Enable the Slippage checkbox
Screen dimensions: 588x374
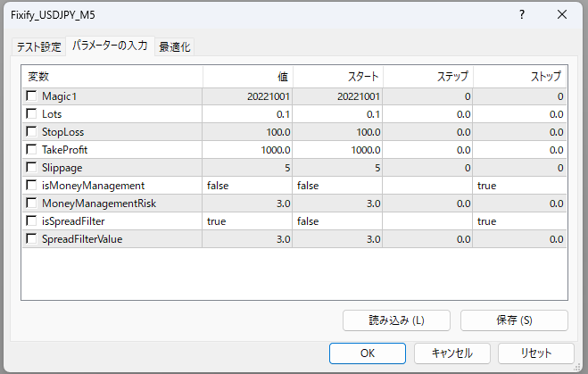point(32,168)
